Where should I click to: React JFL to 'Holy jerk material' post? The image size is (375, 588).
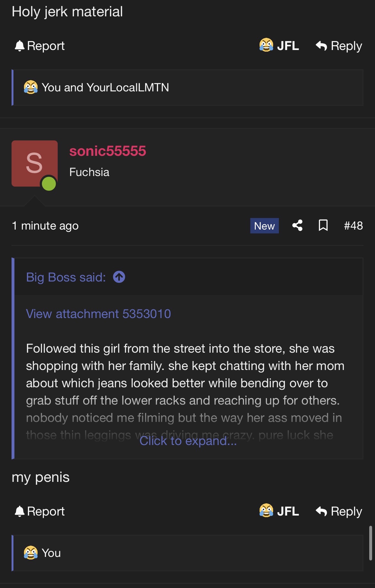pyautogui.click(x=279, y=46)
